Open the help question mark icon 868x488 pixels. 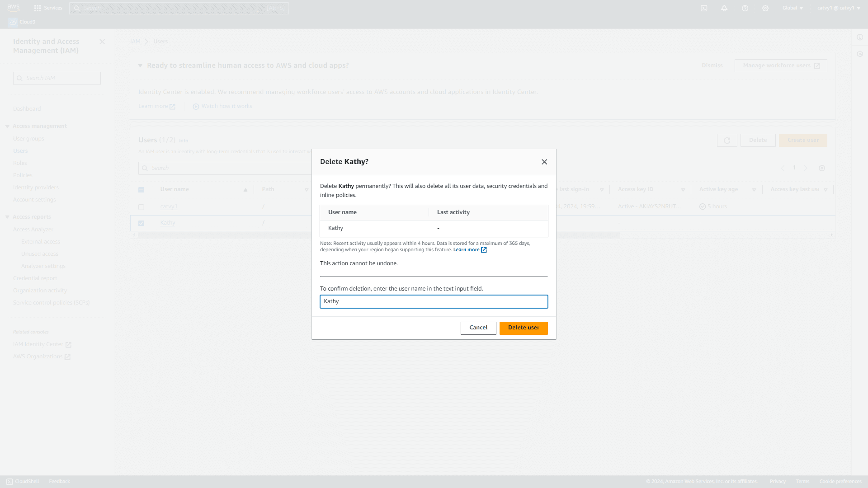point(745,8)
